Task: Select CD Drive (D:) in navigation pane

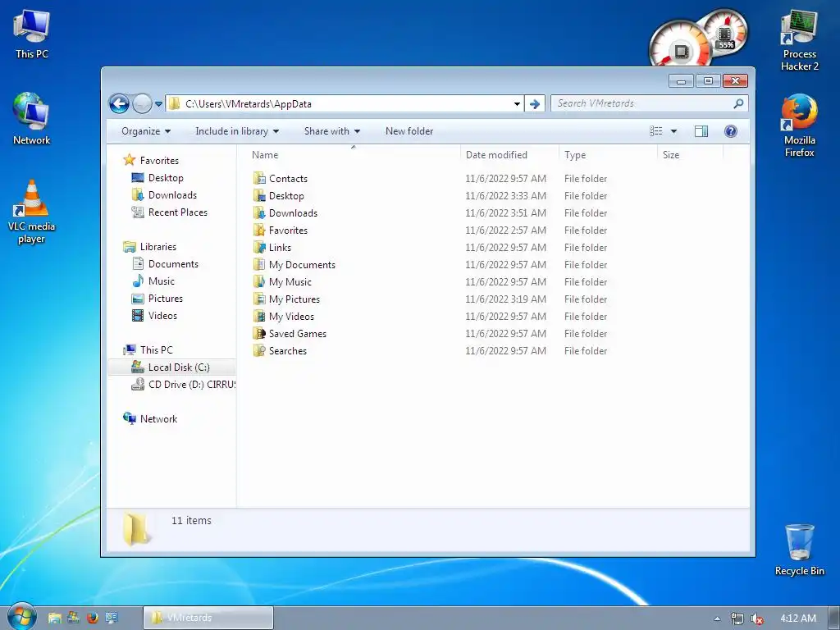Action: (183, 384)
